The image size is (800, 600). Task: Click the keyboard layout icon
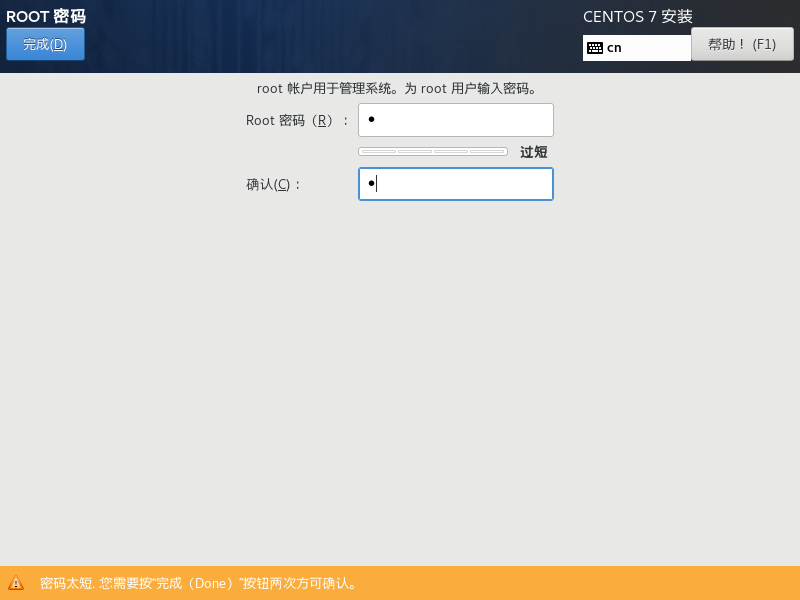pyautogui.click(x=595, y=48)
